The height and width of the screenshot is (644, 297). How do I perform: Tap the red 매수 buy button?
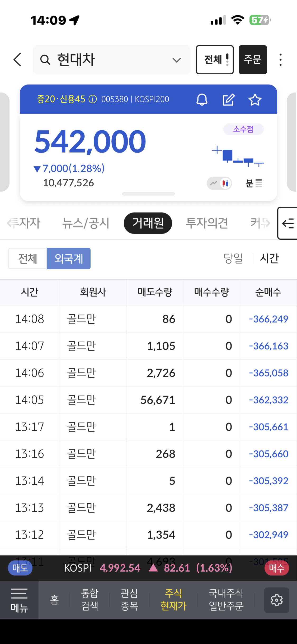coord(276,568)
